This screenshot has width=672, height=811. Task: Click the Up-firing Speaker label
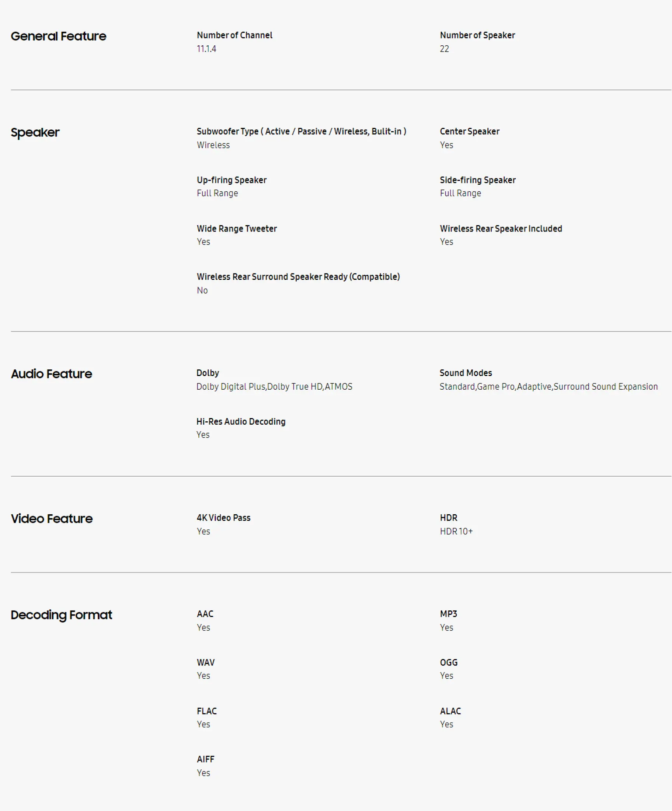tap(231, 180)
